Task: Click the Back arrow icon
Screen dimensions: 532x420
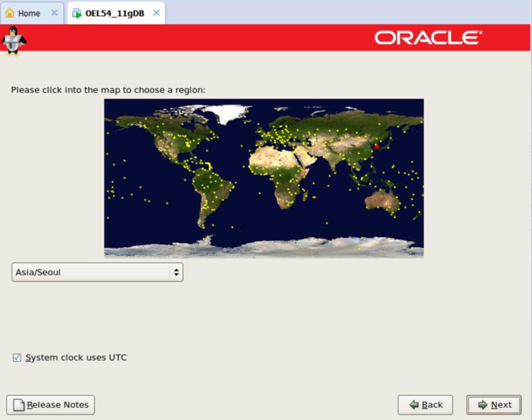Action: point(414,405)
